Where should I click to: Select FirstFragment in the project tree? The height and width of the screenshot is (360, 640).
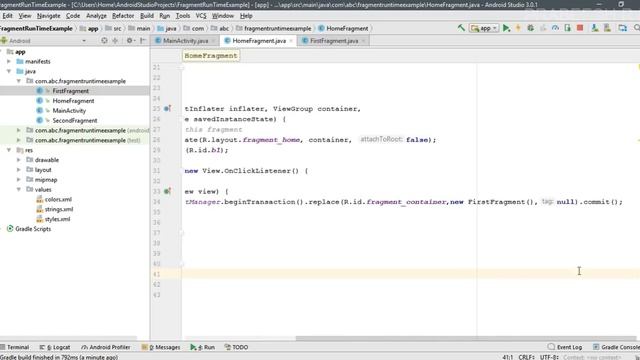click(x=70, y=91)
